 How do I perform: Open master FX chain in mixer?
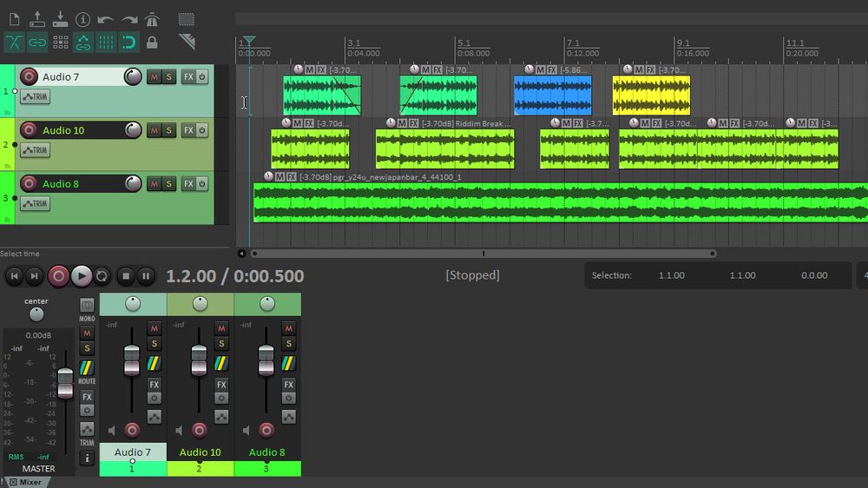coord(87,397)
